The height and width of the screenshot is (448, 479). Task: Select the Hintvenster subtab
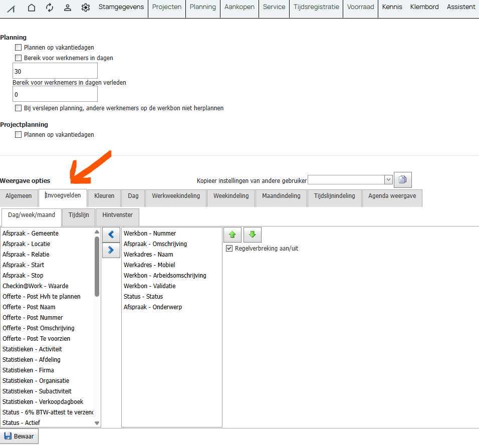[118, 217]
